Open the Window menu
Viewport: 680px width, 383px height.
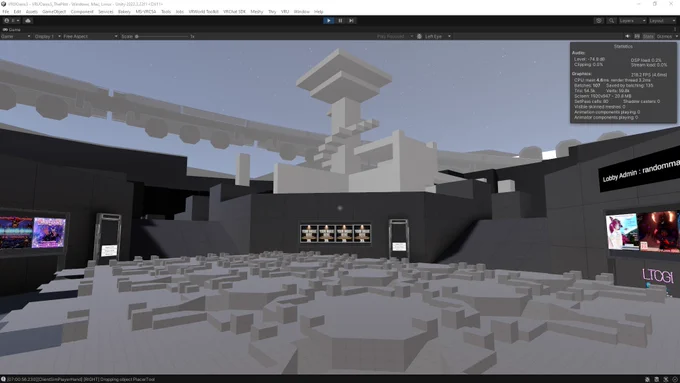pos(301,12)
